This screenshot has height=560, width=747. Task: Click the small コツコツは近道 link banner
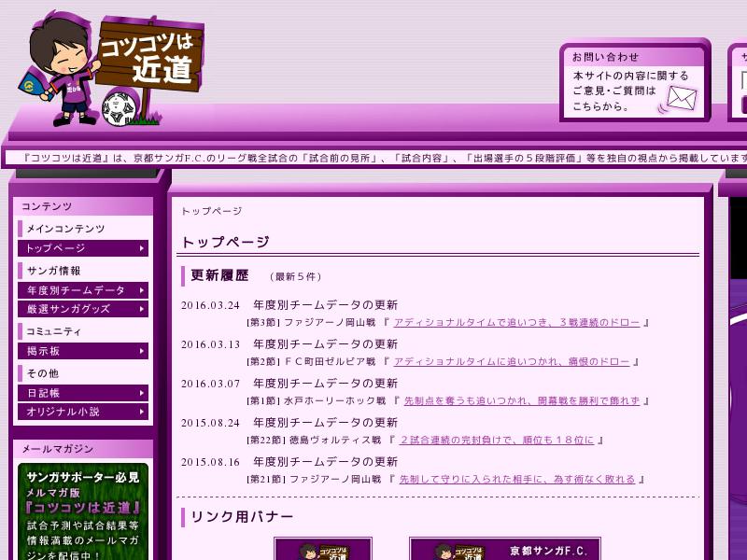[323, 549]
